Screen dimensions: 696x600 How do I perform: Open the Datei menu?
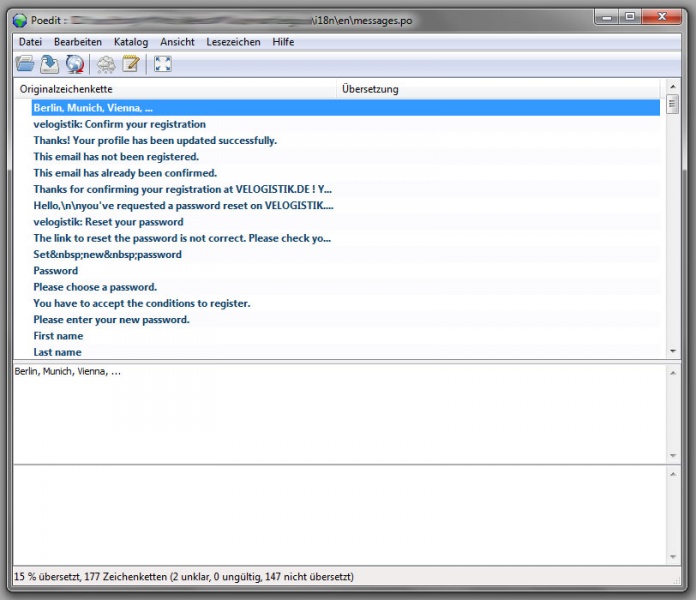30,42
